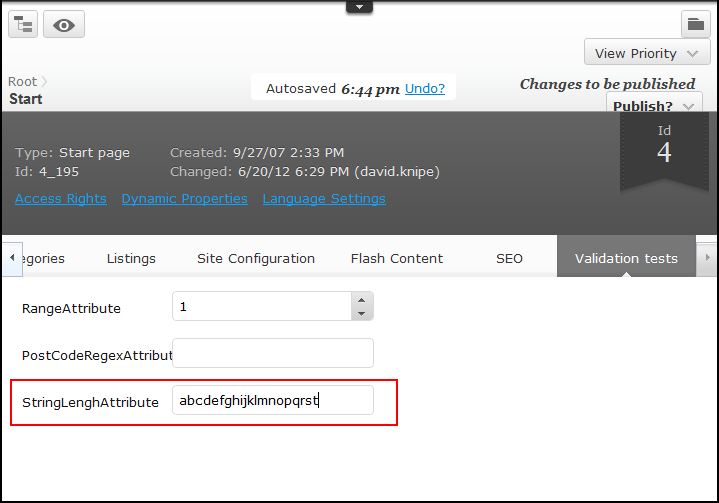
Task: Click the Start page title
Action: [x=26, y=99]
